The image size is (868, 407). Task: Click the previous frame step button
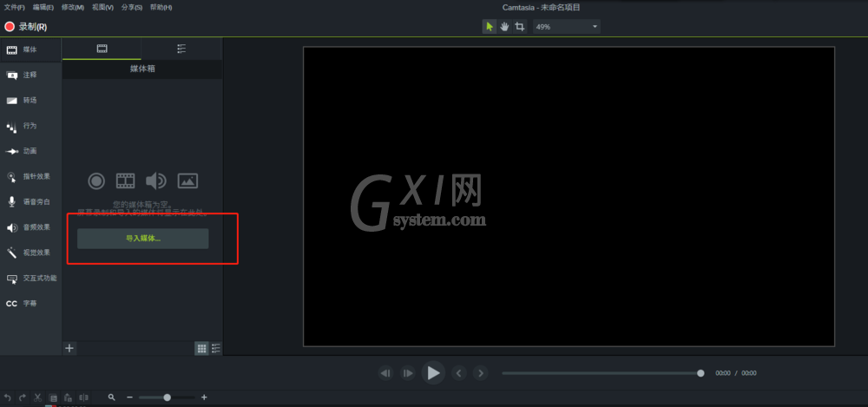[x=386, y=373]
